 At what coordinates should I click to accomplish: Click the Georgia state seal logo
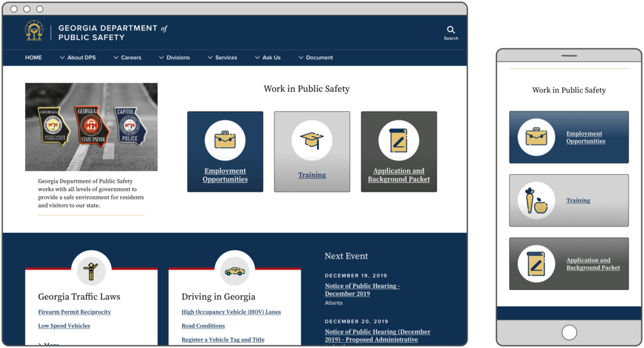[x=34, y=31]
